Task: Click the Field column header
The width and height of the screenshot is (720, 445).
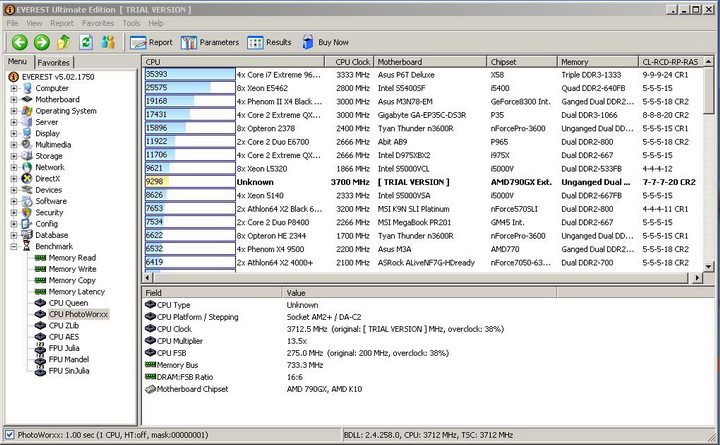Action: (213, 293)
